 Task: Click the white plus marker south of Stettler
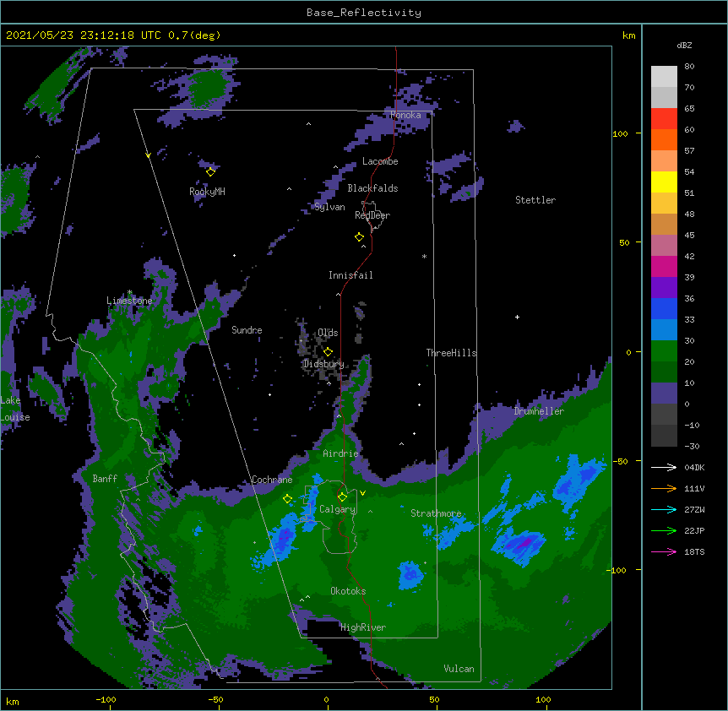point(517,317)
